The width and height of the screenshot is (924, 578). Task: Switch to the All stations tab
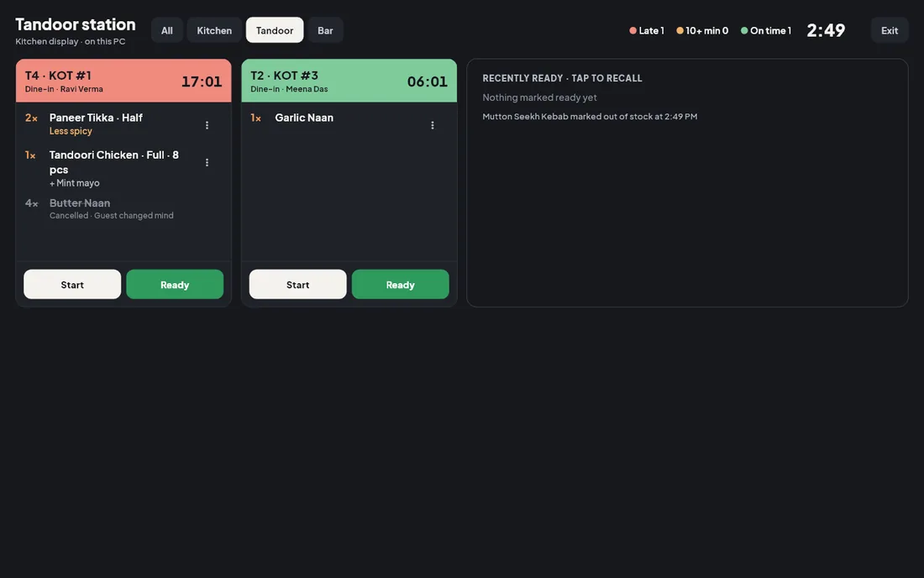click(167, 30)
